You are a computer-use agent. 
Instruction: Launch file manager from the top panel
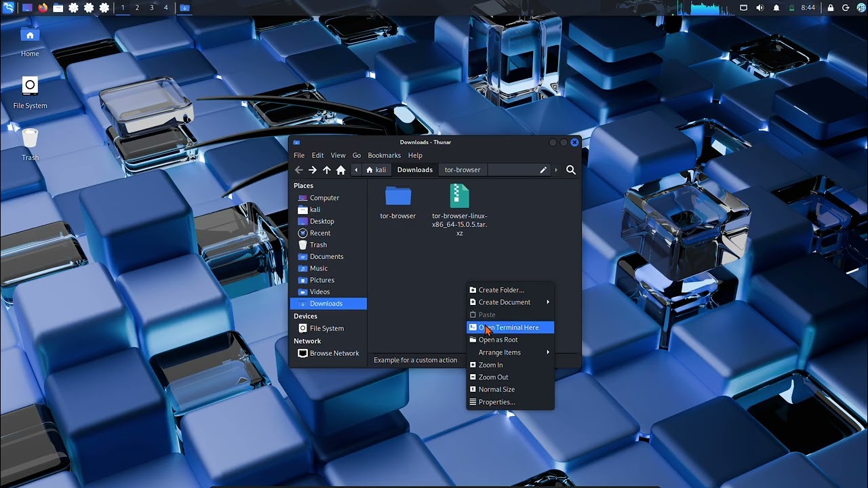[x=58, y=8]
